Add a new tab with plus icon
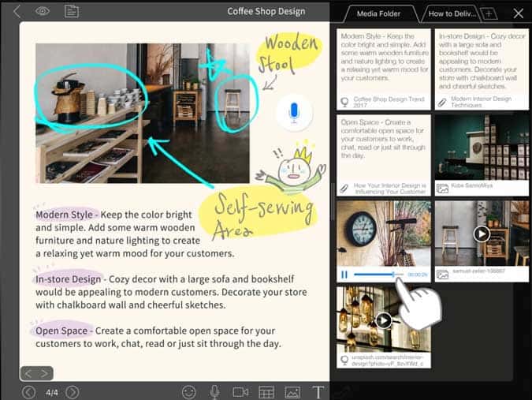The image size is (532, 400). (x=489, y=14)
